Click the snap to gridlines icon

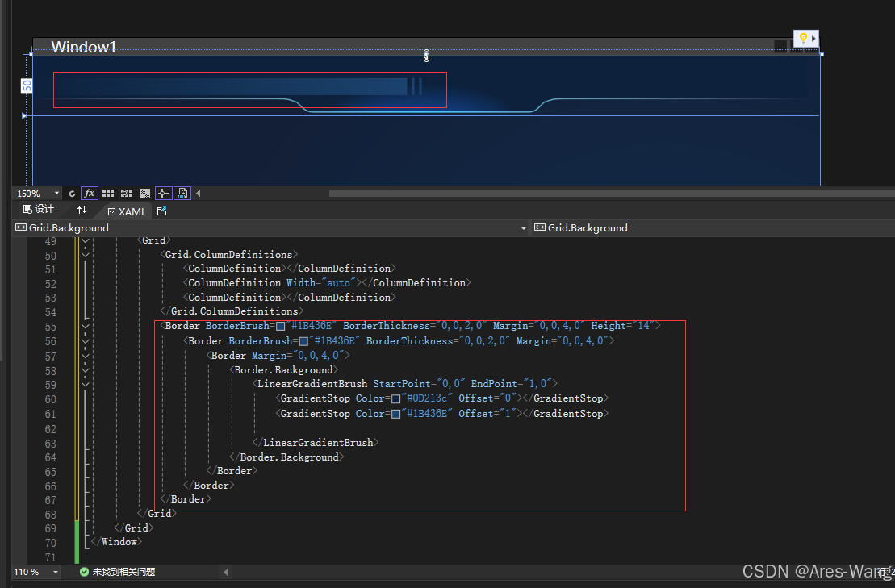tap(127, 194)
